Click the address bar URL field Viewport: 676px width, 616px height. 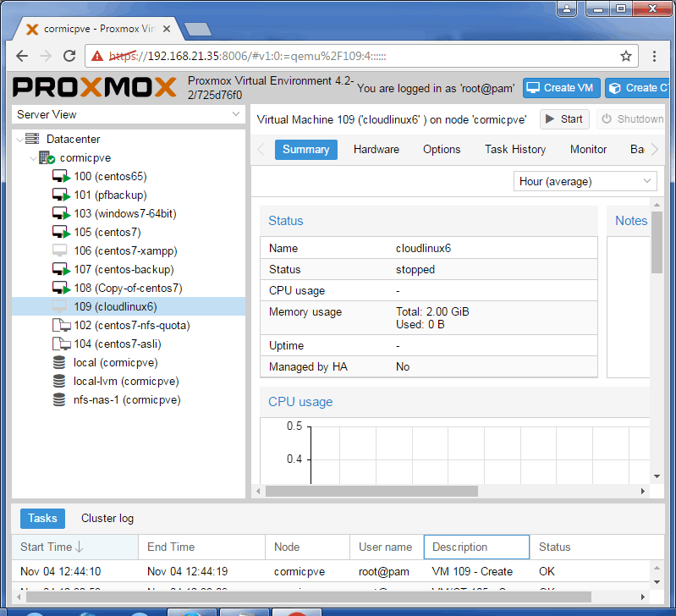(361, 56)
